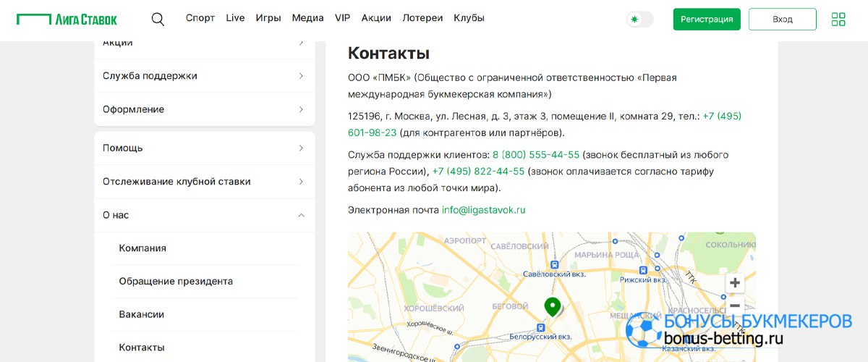The height and width of the screenshot is (362, 868).
Task: Zoom out the map with minus button
Action: coord(735,306)
